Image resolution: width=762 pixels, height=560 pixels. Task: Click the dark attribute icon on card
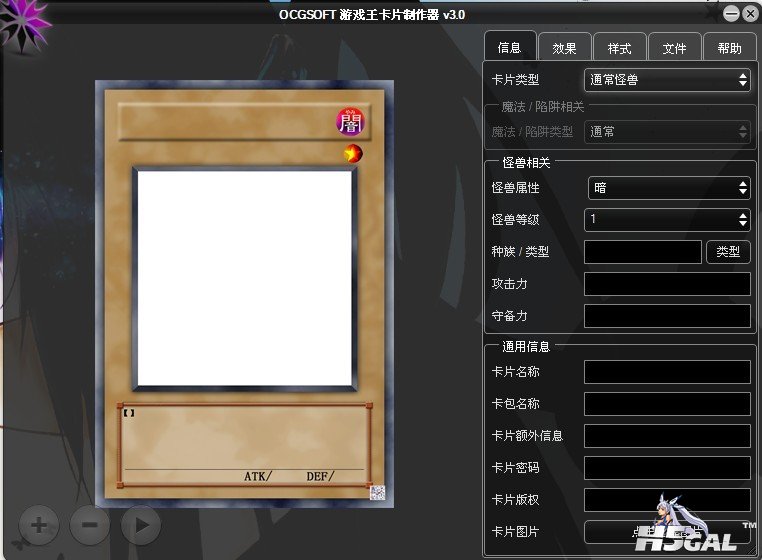pos(349,122)
